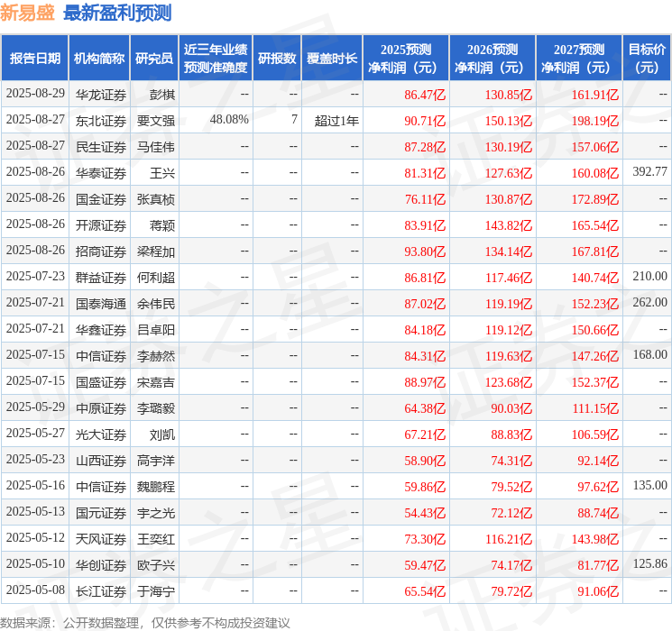672x631 pixels.
Task: Click the 135.00 target price
Action: coord(649,485)
